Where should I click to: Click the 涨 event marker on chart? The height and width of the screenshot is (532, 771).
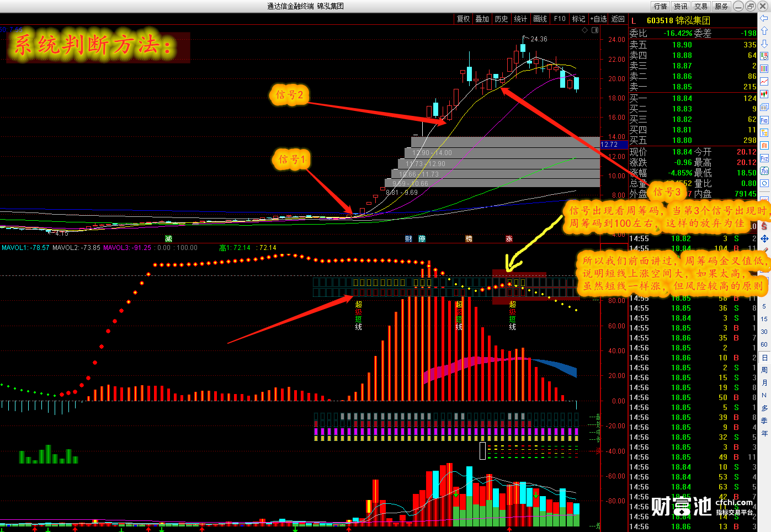(509, 239)
